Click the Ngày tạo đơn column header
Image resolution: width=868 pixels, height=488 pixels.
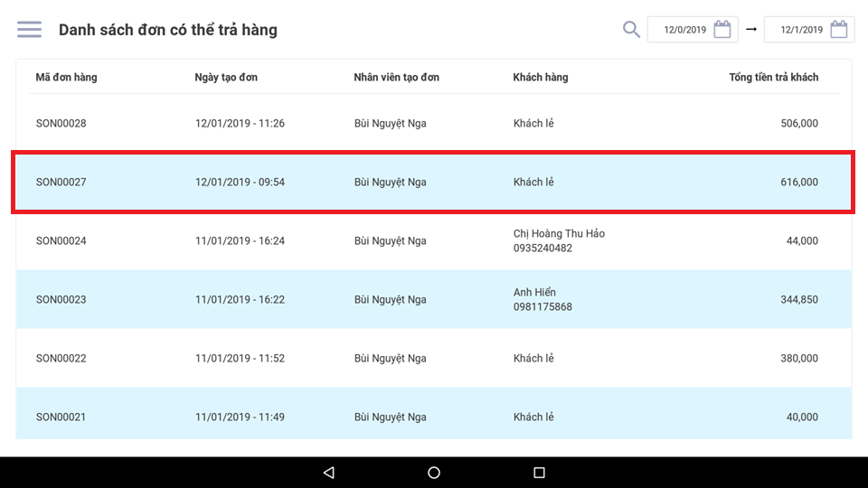pyautogui.click(x=226, y=78)
